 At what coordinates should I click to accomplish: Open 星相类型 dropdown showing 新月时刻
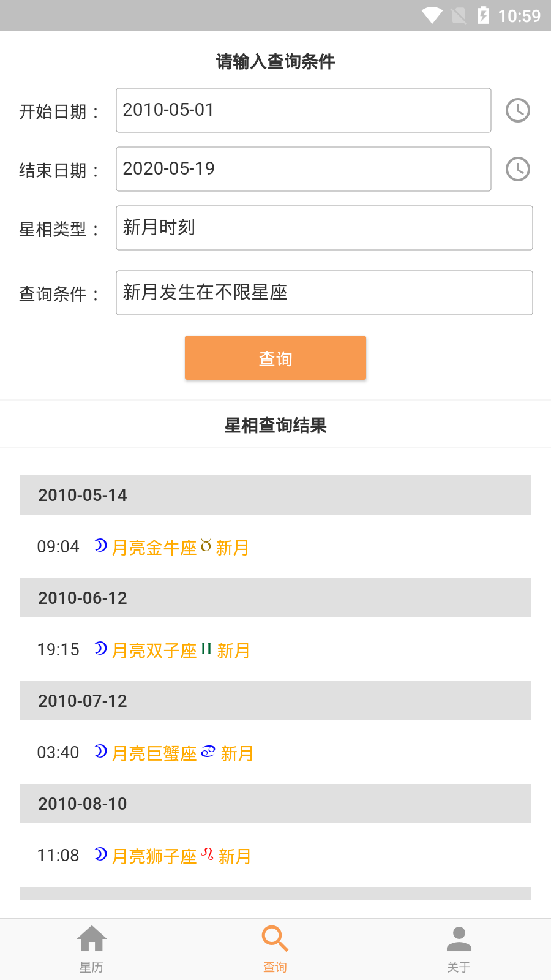click(324, 228)
